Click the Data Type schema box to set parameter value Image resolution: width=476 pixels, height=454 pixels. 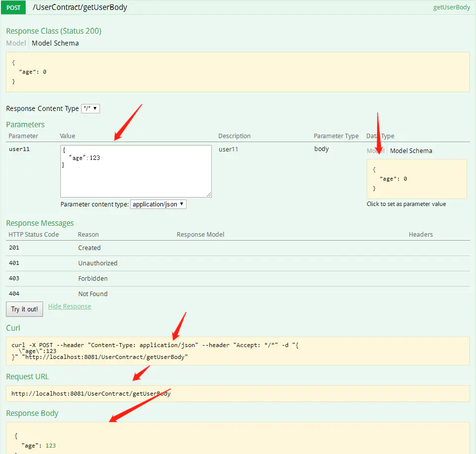tap(417, 179)
